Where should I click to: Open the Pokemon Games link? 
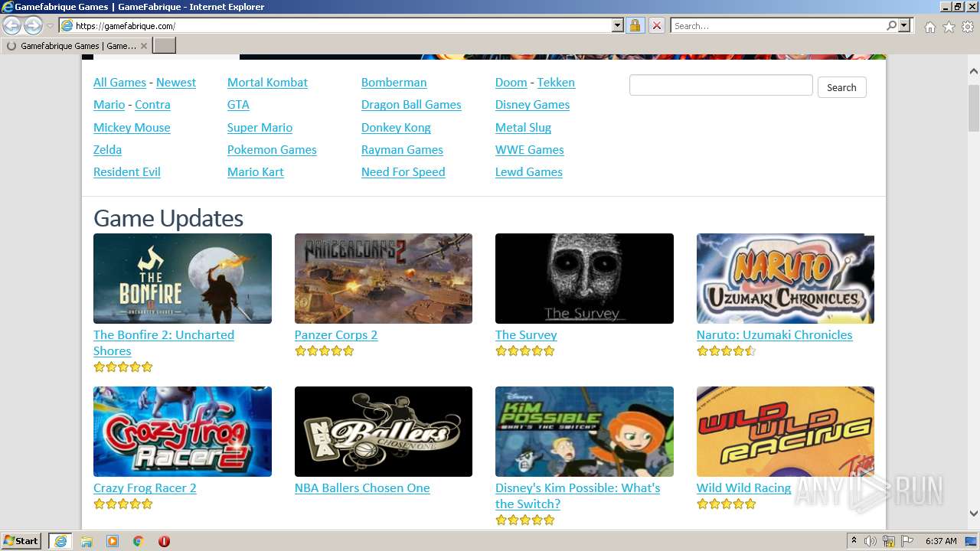point(272,150)
